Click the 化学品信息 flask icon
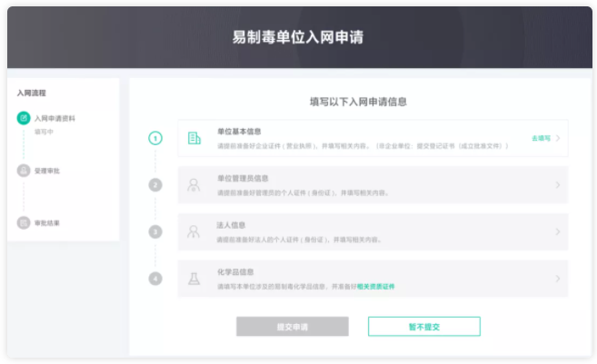597x364 pixels. pyautogui.click(x=194, y=279)
